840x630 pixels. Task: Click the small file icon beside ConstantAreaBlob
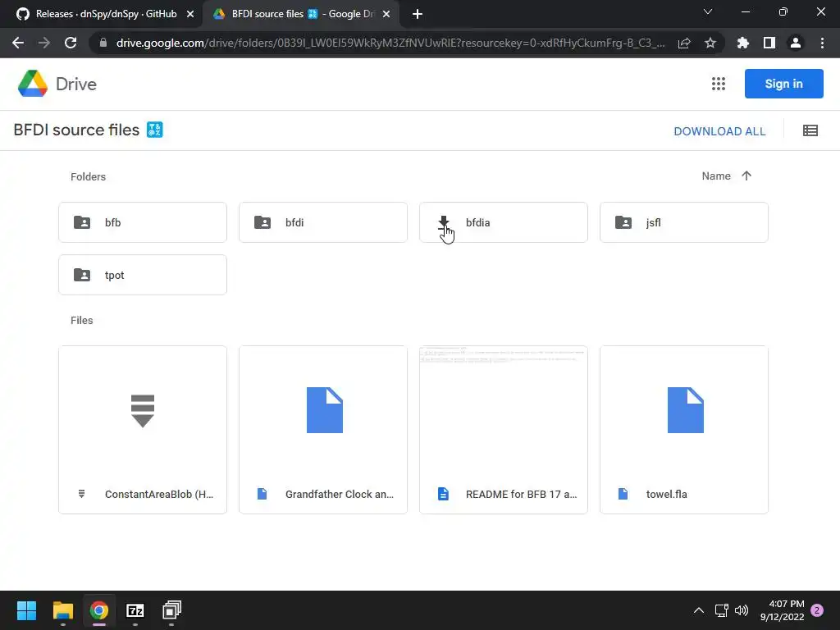pyautogui.click(x=81, y=494)
